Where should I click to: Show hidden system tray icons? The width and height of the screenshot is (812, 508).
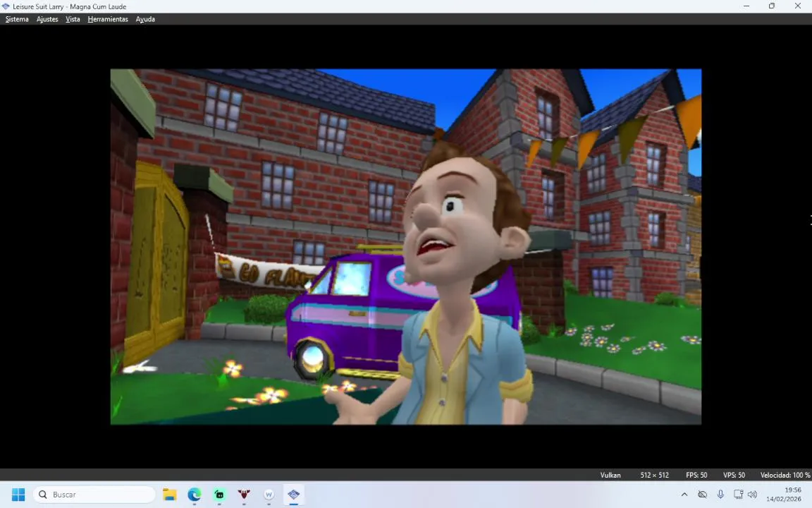684,495
